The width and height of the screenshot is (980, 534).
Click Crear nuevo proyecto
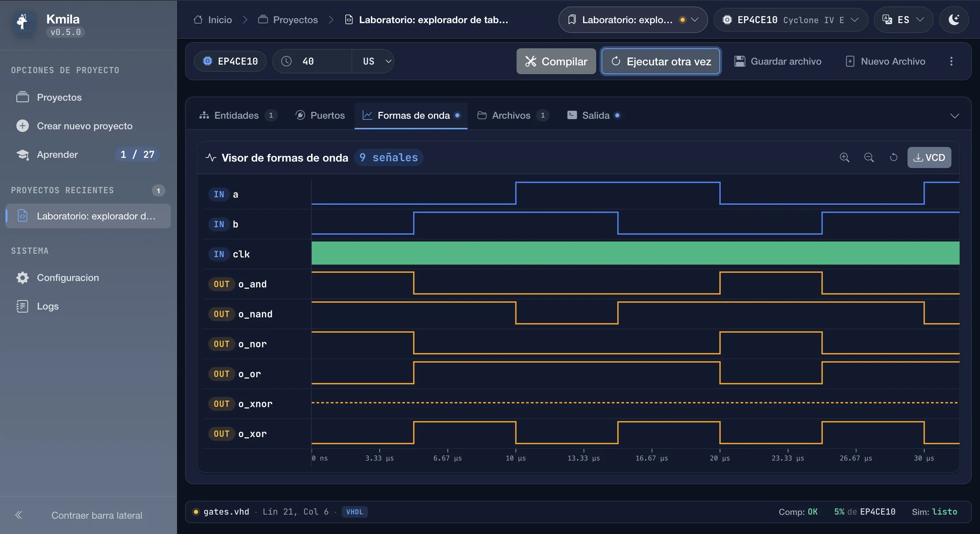point(88,126)
